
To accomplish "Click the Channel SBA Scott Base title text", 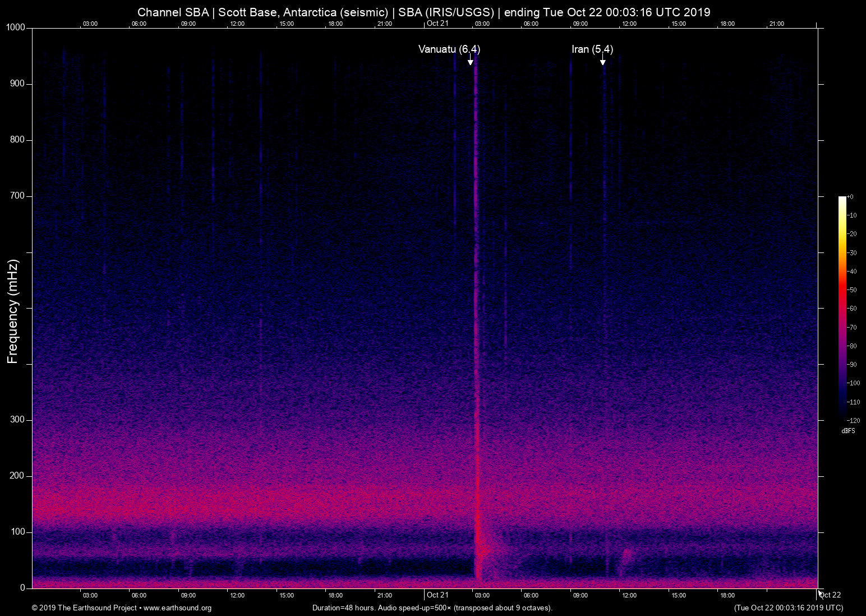I will coord(423,12).
